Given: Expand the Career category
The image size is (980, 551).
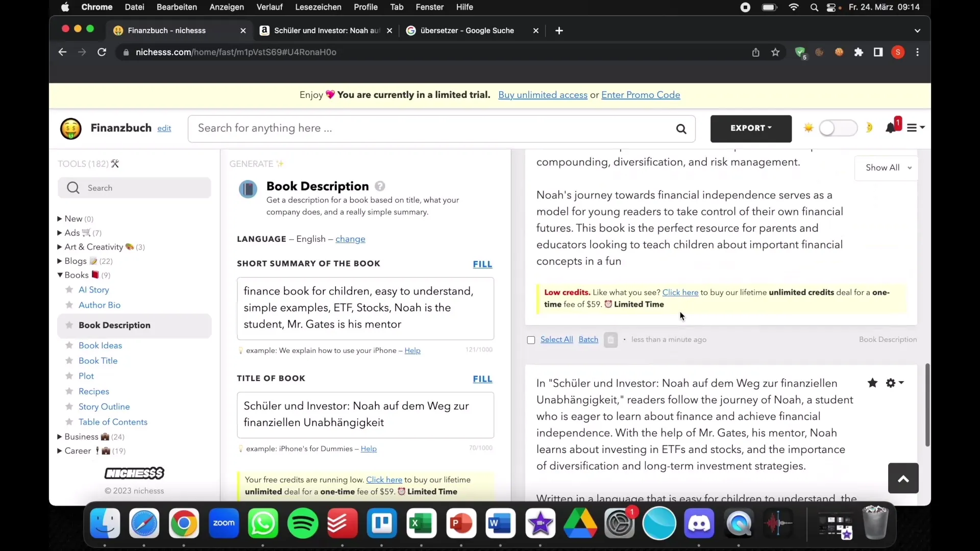Looking at the screenshot, I should [x=60, y=451].
